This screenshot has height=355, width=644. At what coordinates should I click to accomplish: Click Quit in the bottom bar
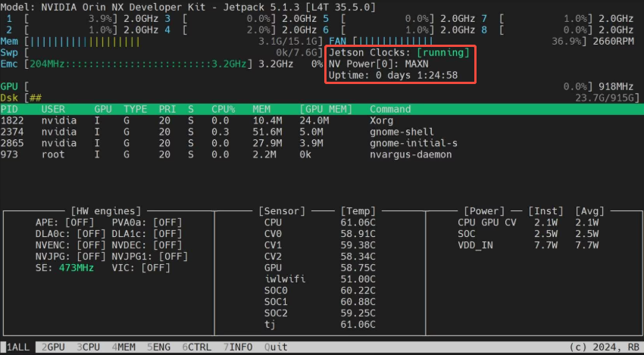[x=276, y=347]
